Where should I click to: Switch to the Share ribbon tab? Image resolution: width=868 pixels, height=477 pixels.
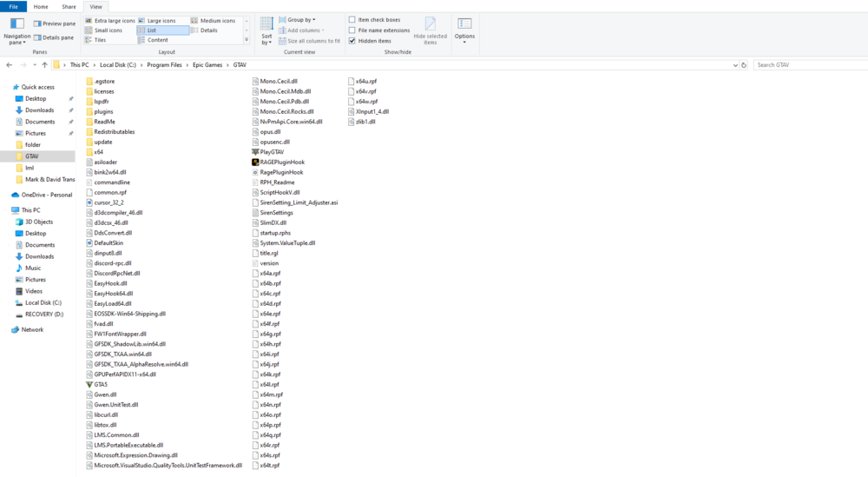click(69, 7)
